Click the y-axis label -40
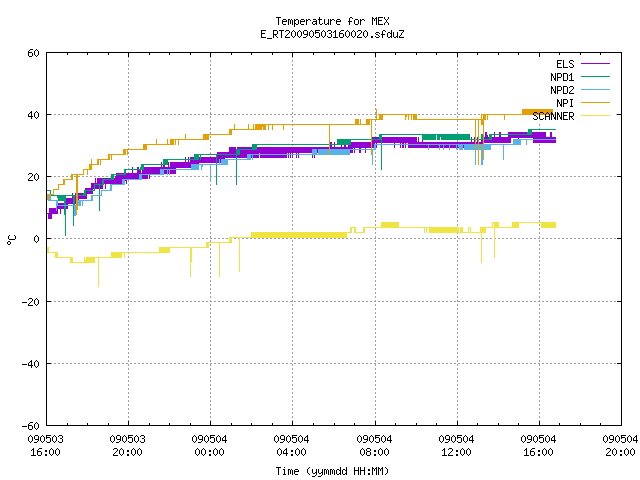Screen dimensions: 640x480 point(30,364)
